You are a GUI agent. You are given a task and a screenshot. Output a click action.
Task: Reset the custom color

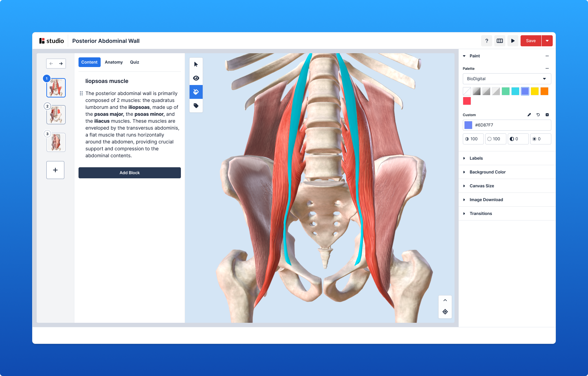click(x=538, y=115)
